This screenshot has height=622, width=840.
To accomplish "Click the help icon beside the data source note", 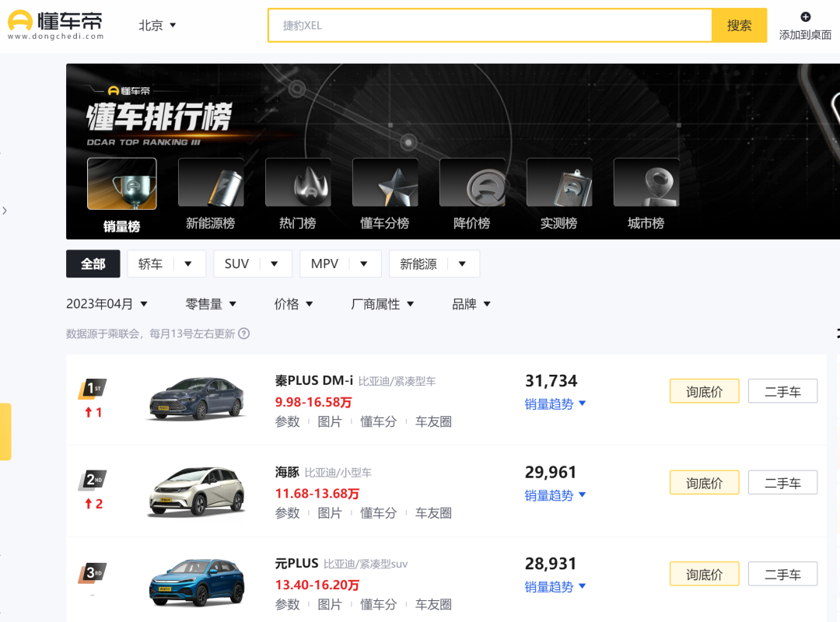I will 243,334.
